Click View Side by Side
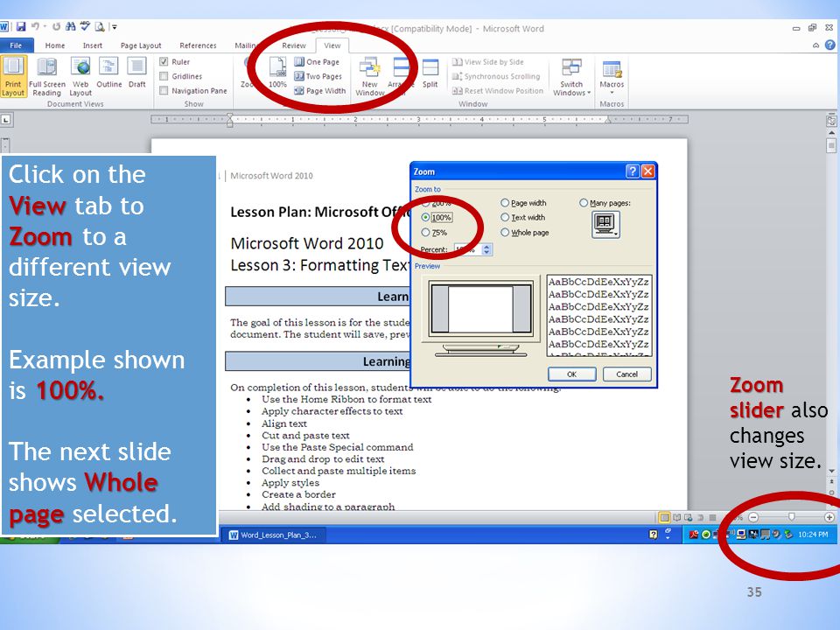Image resolution: width=840 pixels, height=630 pixels. tap(487, 61)
